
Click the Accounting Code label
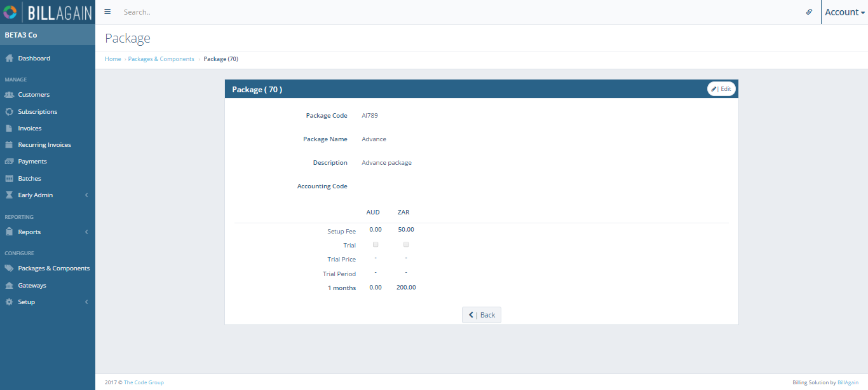[322, 186]
